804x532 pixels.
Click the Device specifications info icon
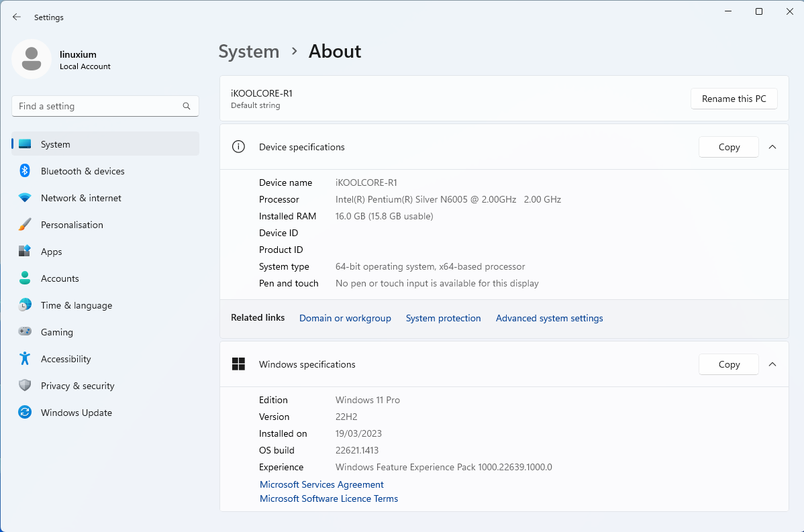(x=238, y=146)
